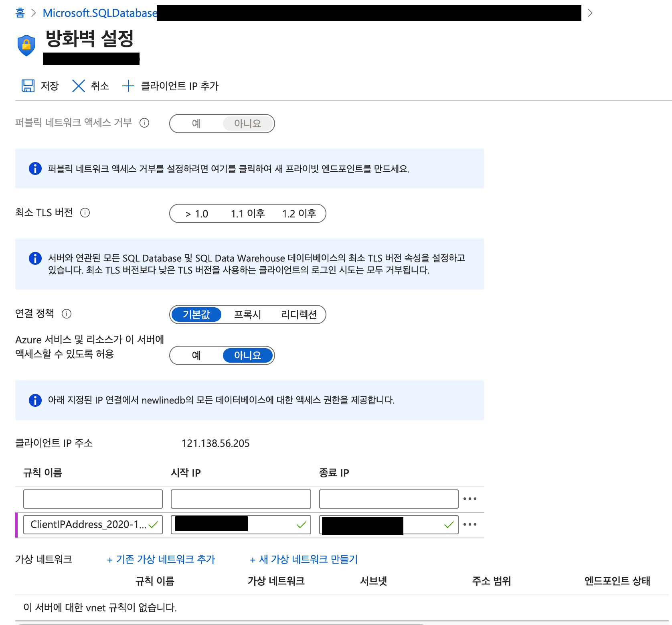Click info icon in the private endpoint banner
The image size is (672, 625).
pos(35,168)
